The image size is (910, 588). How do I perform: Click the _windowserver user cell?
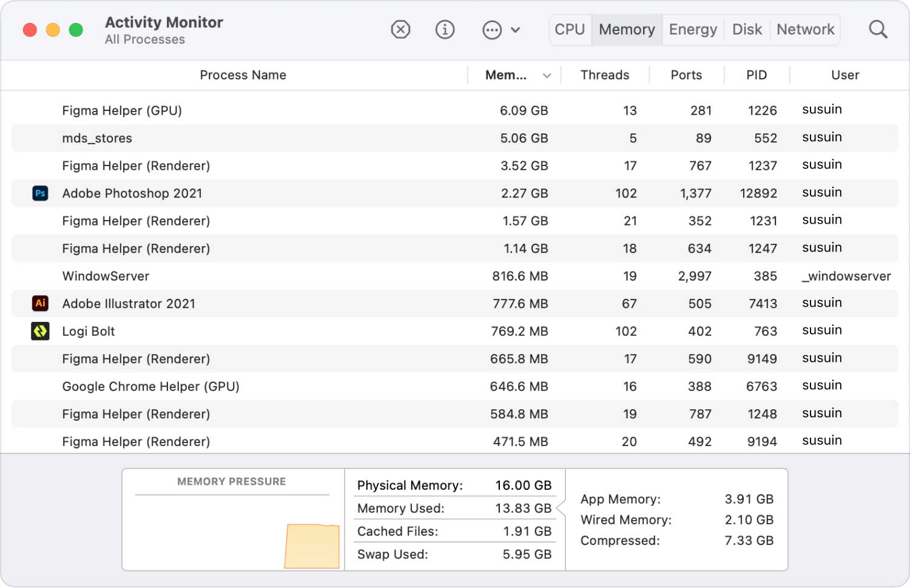[846, 276]
